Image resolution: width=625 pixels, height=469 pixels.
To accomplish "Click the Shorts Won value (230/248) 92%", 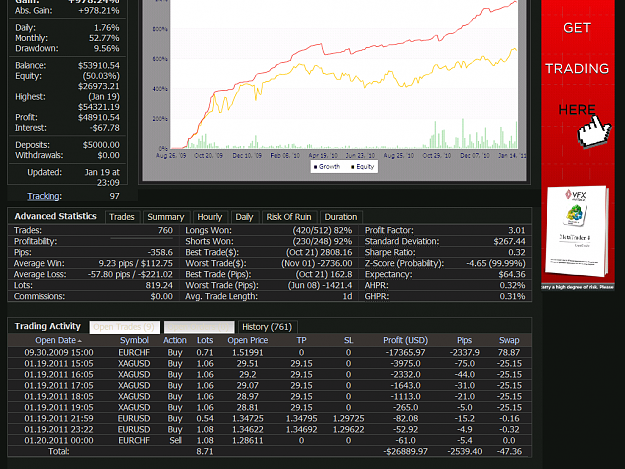I will [322, 241].
